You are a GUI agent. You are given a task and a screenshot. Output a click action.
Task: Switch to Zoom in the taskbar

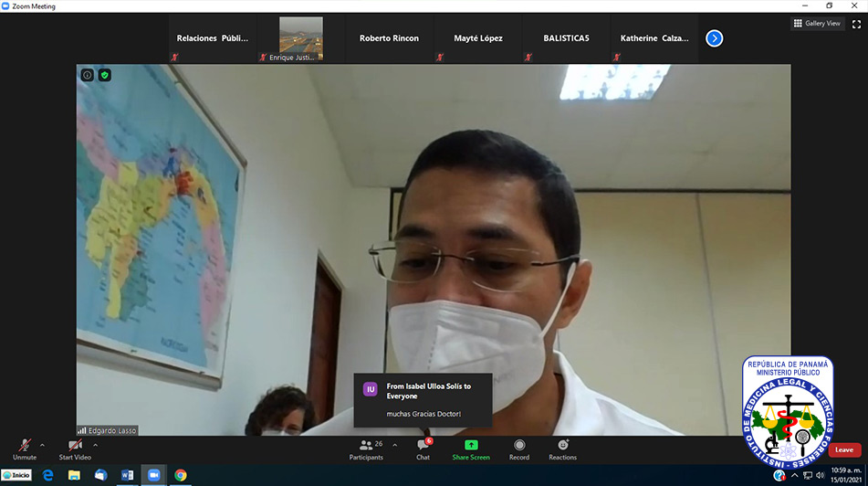pyautogui.click(x=154, y=475)
